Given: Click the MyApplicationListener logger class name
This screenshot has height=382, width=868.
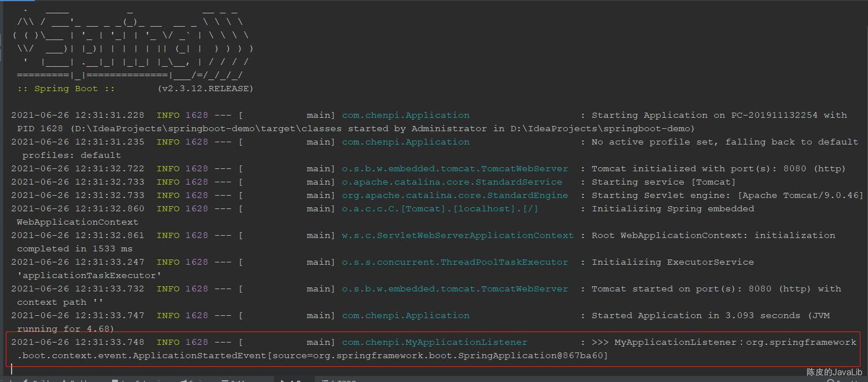Looking at the screenshot, I should 435,343.
